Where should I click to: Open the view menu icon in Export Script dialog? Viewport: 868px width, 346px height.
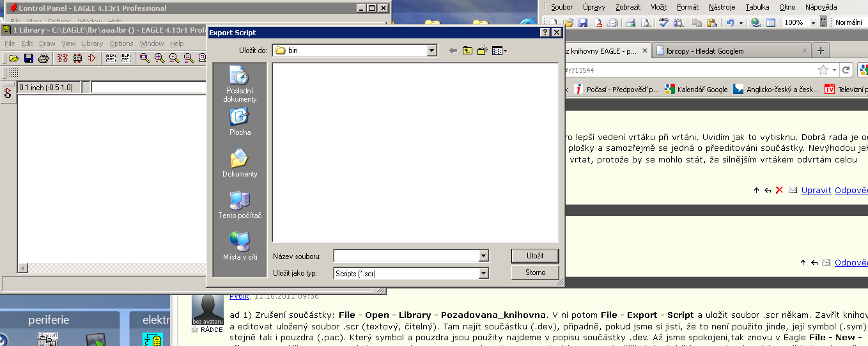tap(500, 51)
